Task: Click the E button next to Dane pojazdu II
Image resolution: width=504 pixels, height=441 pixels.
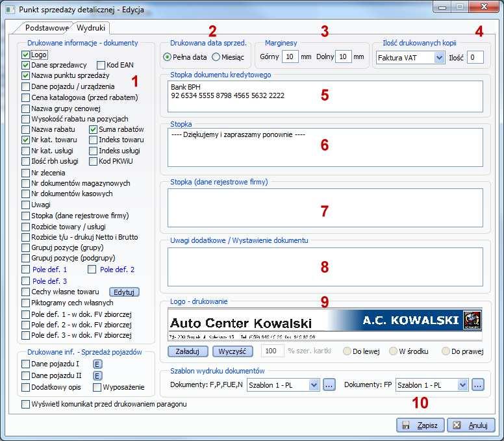Action: (97, 375)
